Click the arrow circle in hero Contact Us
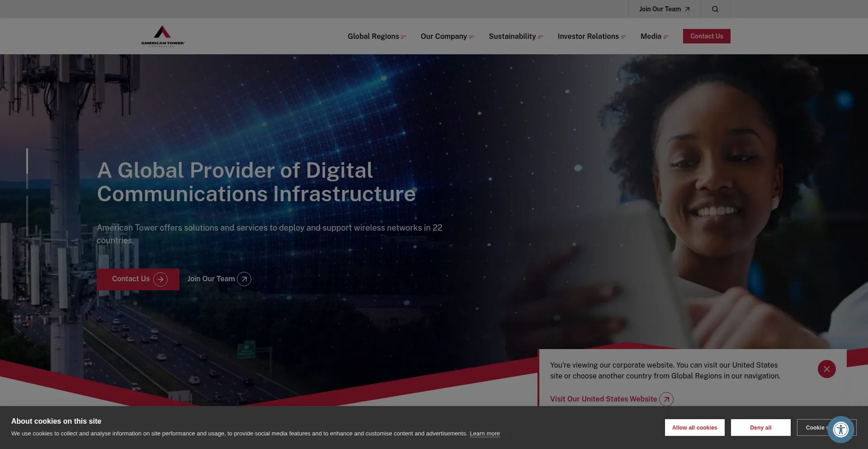This screenshot has height=449, width=868. [160, 279]
